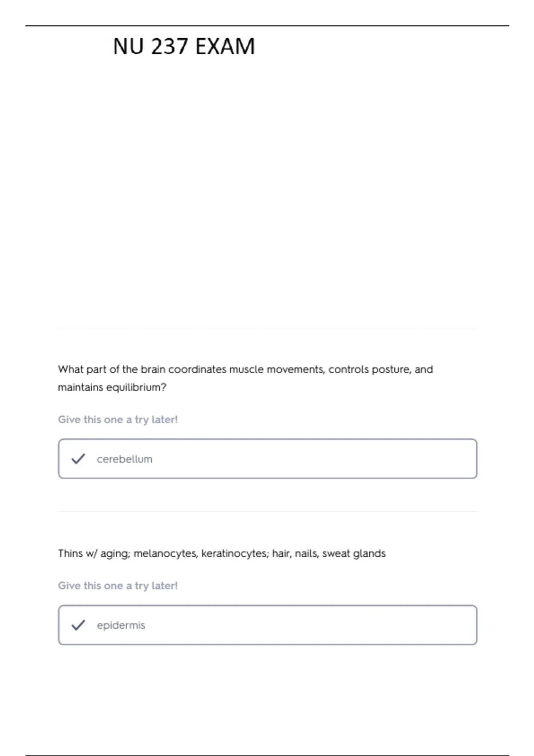Screen dimensions: 534x756
Task: Click the checkmark icon beside cerebellum
Action: tap(78, 458)
